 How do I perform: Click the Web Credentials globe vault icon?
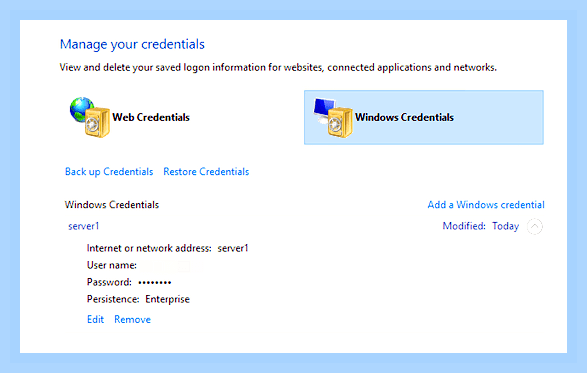pyautogui.click(x=89, y=117)
